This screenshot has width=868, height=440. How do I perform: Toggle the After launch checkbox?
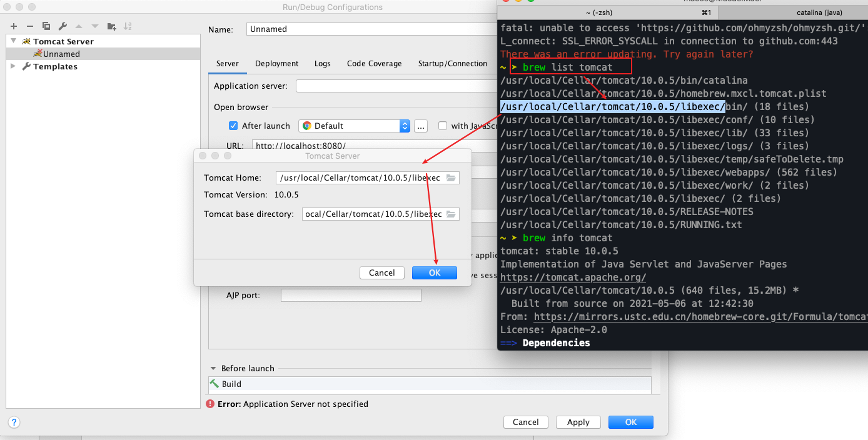[233, 126]
